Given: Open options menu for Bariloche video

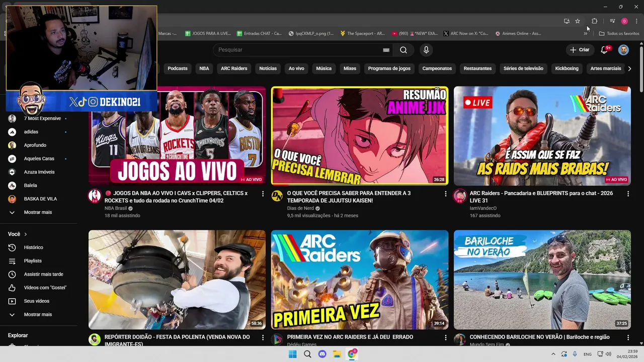Looking at the screenshot, I should tap(628, 337).
